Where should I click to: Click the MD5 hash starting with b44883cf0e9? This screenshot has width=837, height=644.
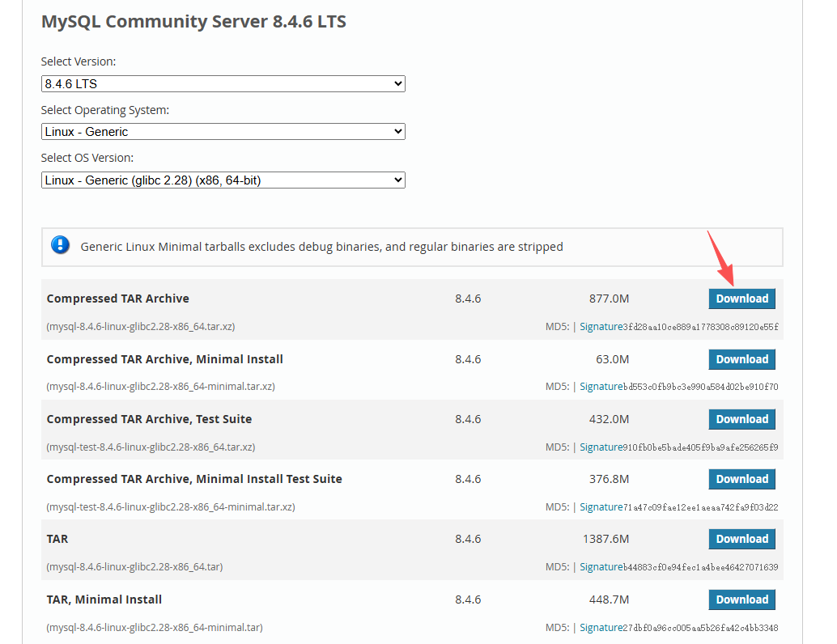(x=701, y=566)
